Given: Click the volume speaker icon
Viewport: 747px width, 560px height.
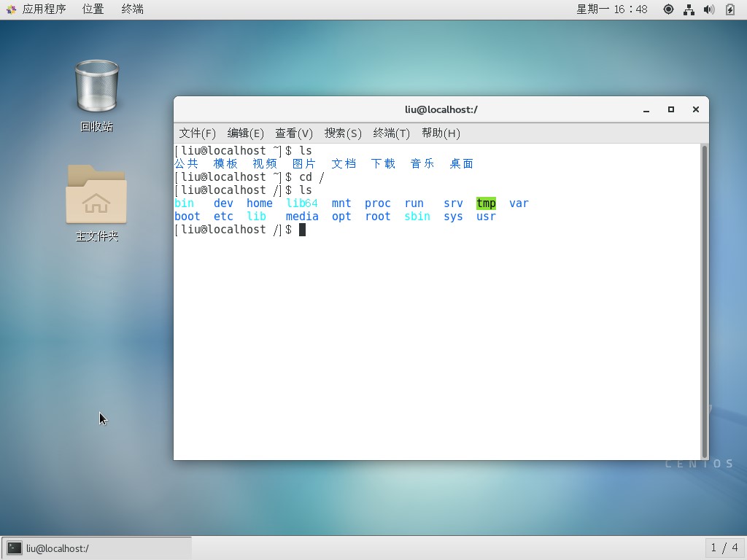Looking at the screenshot, I should point(708,9).
